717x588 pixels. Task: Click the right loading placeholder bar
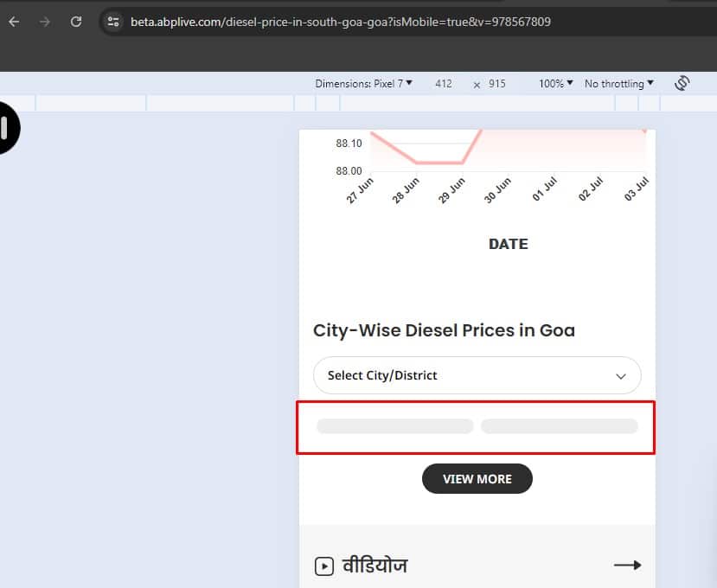point(559,426)
